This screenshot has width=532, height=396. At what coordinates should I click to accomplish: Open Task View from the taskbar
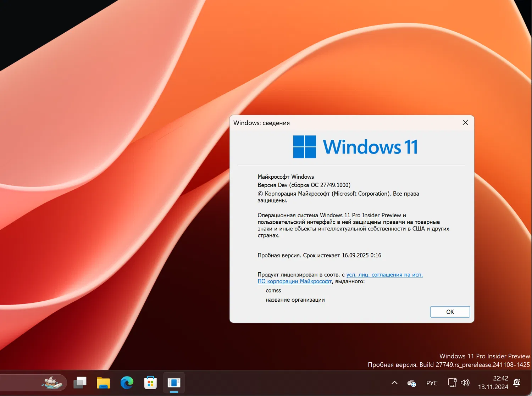click(80, 383)
